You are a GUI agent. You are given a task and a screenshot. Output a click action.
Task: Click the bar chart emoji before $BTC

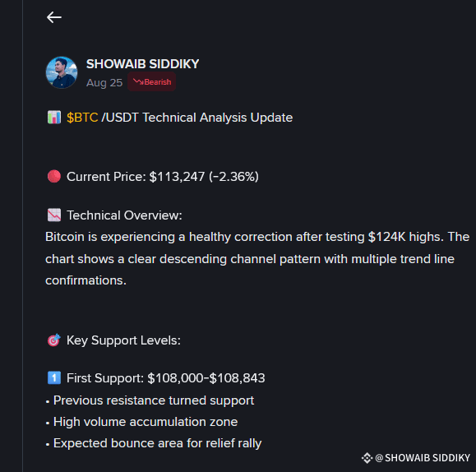[x=54, y=118]
